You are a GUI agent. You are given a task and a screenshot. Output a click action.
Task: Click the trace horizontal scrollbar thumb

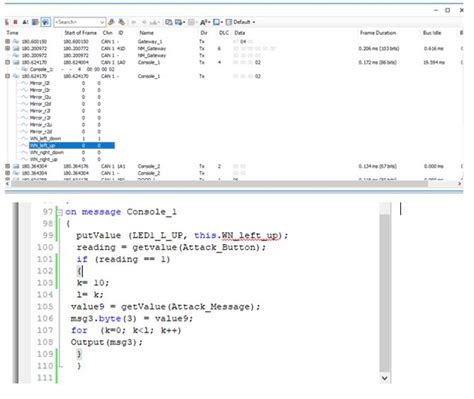click(x=219, y=184)
